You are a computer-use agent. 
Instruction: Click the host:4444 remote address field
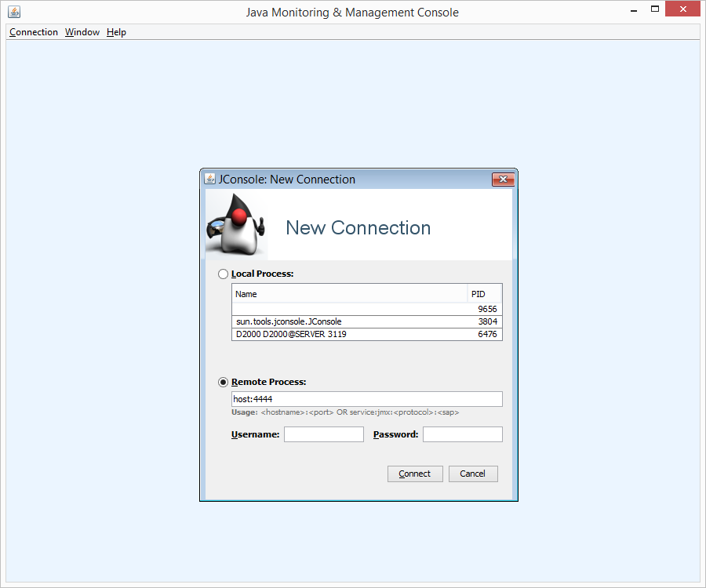pyautogui.click(x=366, y=398)
